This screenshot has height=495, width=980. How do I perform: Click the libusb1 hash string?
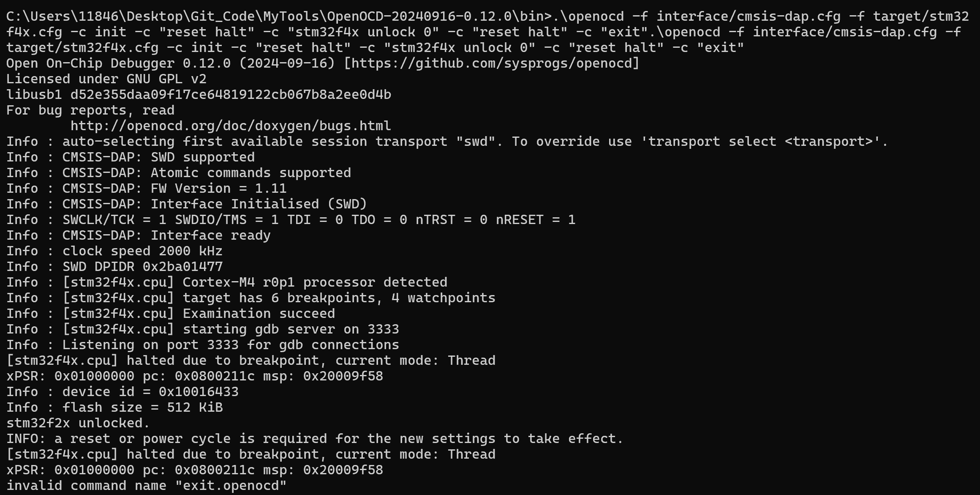coord(231,95)
